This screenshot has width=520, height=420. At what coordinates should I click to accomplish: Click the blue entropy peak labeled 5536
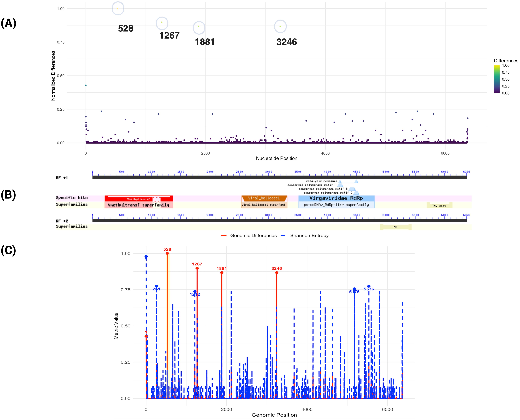369,286
